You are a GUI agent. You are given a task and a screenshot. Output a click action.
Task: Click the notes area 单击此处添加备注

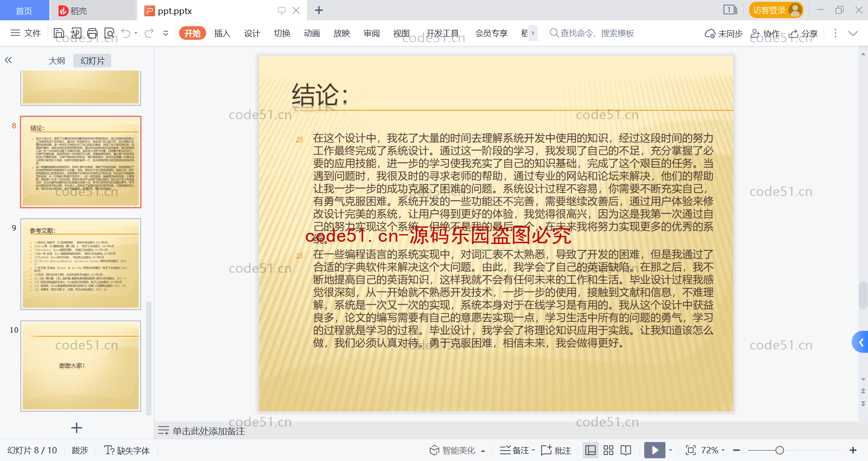pos(209,431)
